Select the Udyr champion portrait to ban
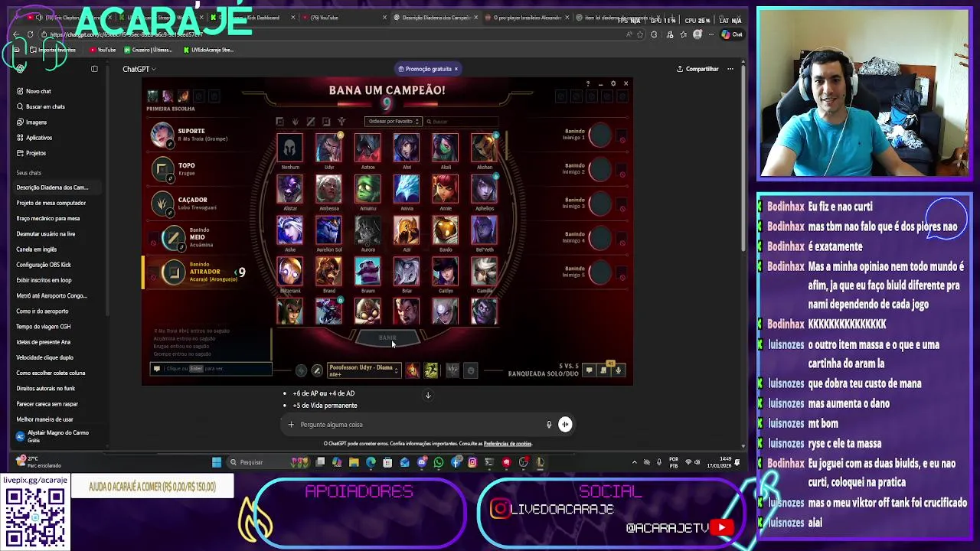The width and height of the screenshot is (980, 551). click(329, 148)
